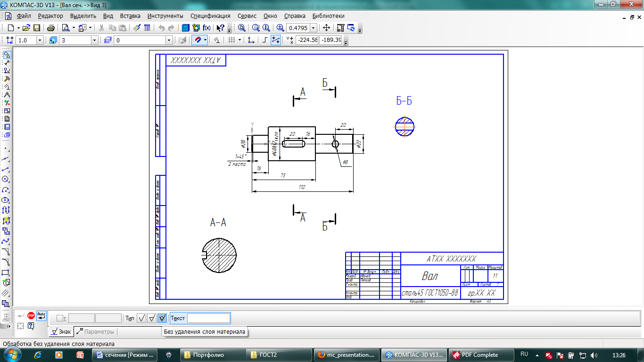The width and height of the screenshot is (644, 362).
Task: Open the Спецификация menu
Action: click(210, 16)
